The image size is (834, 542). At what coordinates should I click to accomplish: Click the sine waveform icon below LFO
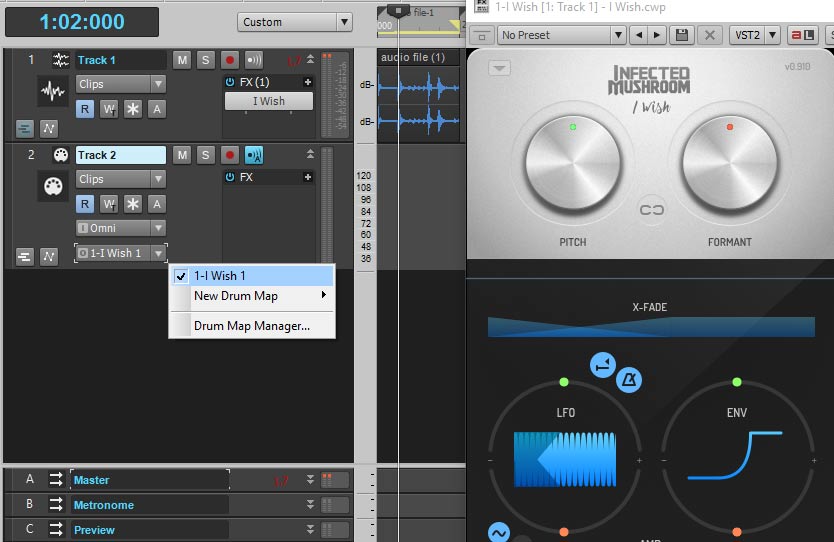tap(498, 532)
